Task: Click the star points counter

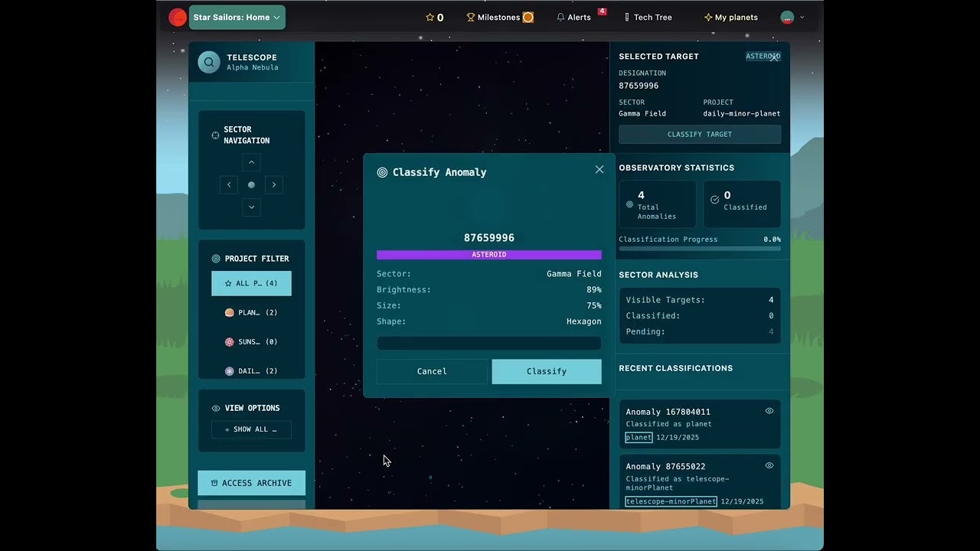Action: [x=434, y=18]
